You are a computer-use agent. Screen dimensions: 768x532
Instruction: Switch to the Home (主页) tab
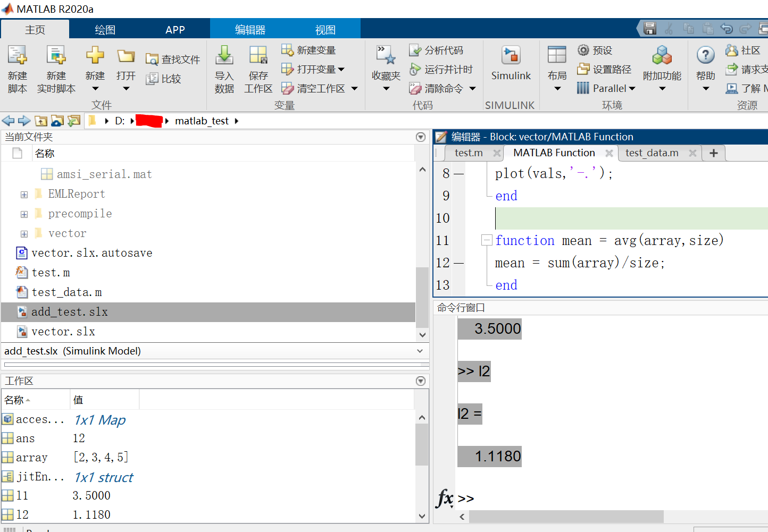point(35,30)
